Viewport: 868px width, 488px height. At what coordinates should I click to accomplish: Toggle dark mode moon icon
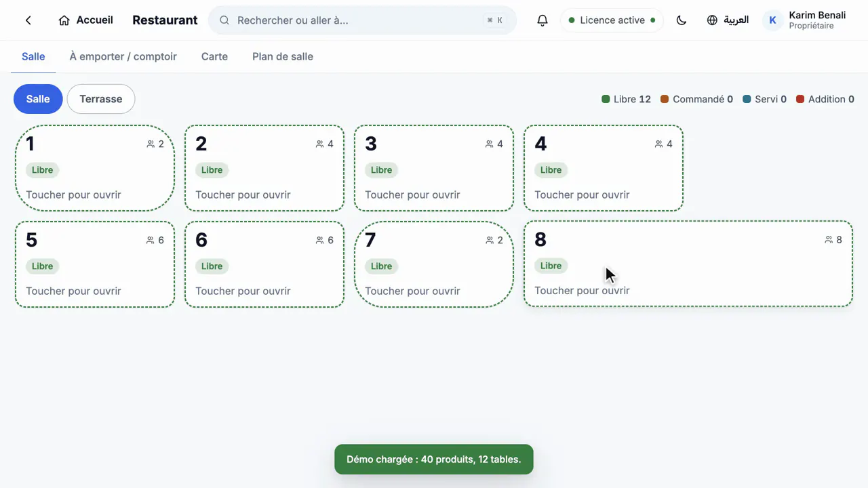(x=682, y=20)
